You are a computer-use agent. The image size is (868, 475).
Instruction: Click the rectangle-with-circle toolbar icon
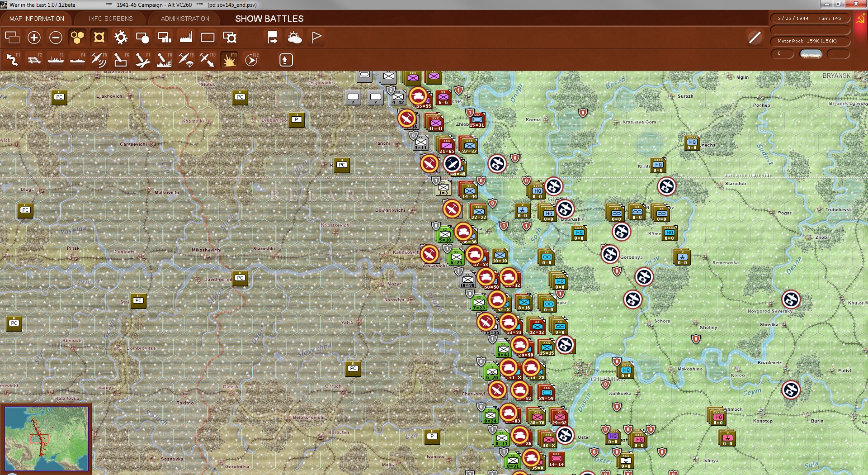coord(142,37)
